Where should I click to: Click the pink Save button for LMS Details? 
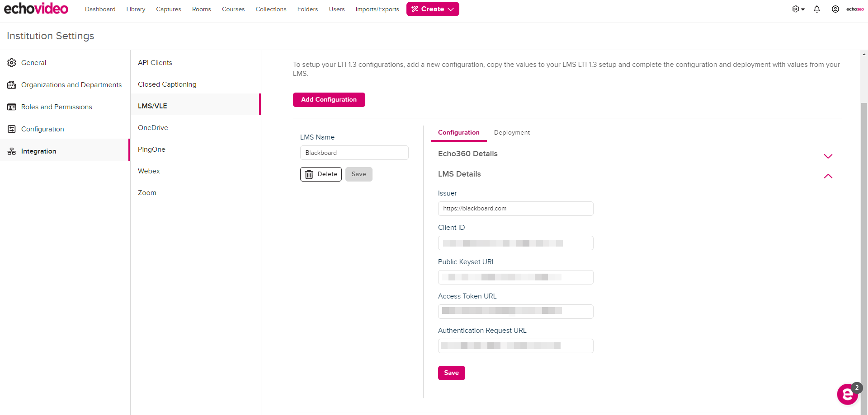[x=451, y=373]
